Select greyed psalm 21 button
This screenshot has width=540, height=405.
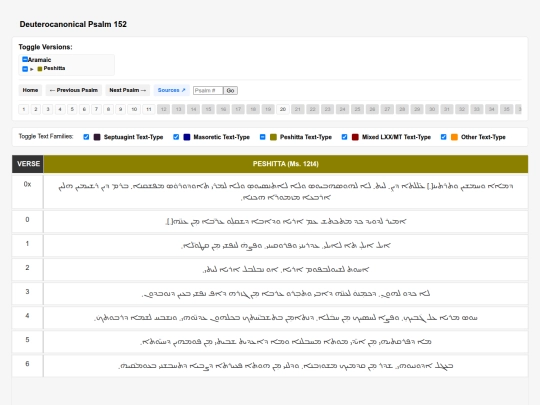(298, 109)
